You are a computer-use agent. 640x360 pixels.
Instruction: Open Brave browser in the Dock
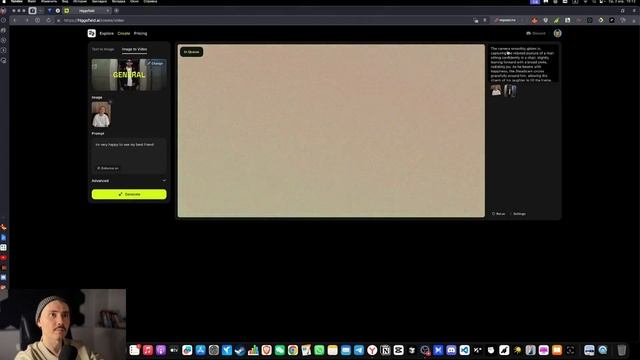267,350
